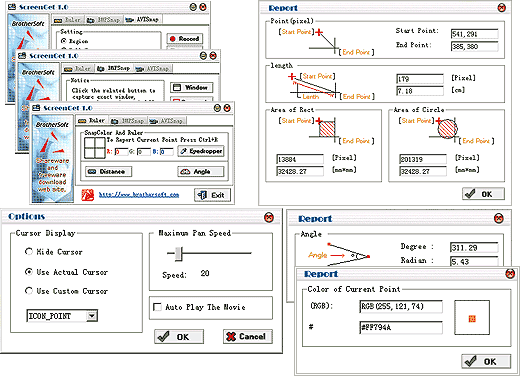This screenshot has width=520, height=376.
Task: Click the Radian value field
Action: point(474,261)
